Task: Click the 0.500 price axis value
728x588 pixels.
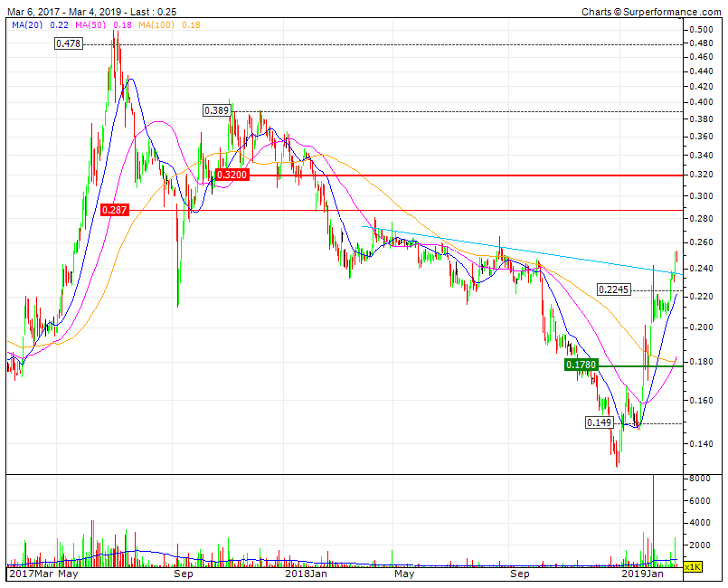Action: [x=701, y=30]
